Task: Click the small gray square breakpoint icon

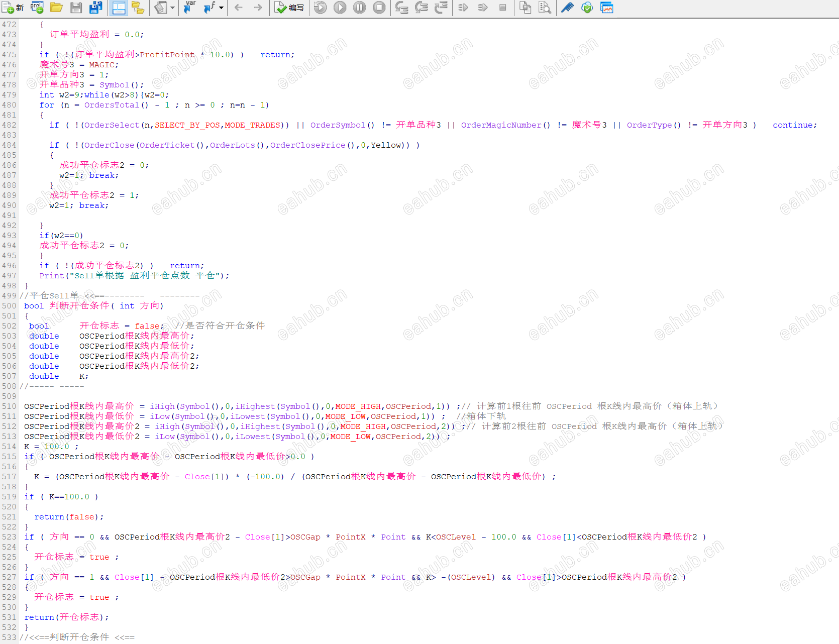Action: [x=502, y=8]
